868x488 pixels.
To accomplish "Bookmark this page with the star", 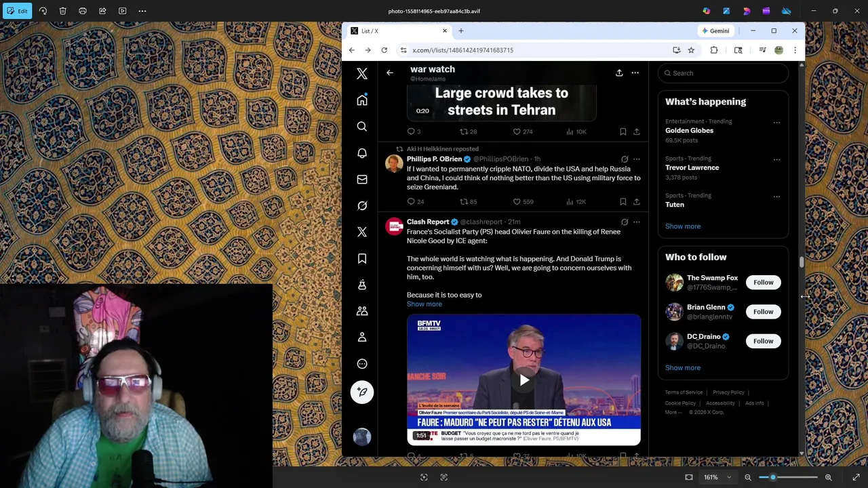I will click(691, 50).
